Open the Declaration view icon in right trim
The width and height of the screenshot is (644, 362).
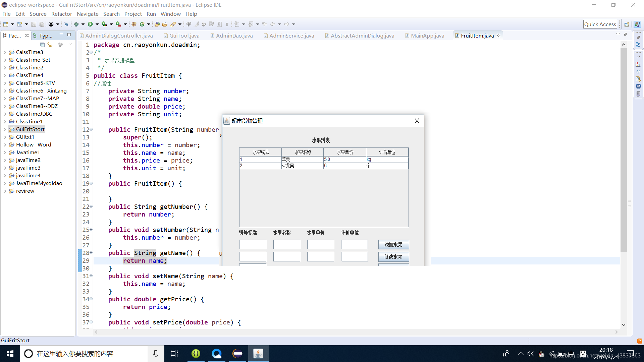pos(638,79)
